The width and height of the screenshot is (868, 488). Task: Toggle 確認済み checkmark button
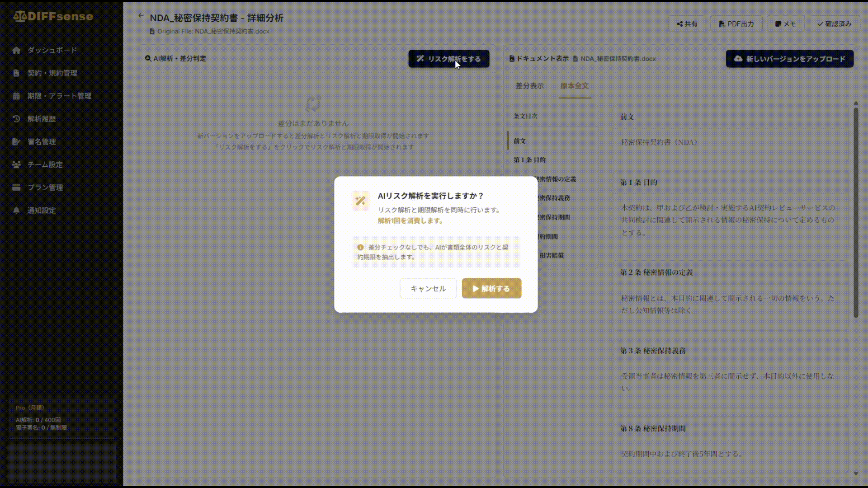point(834,24)
